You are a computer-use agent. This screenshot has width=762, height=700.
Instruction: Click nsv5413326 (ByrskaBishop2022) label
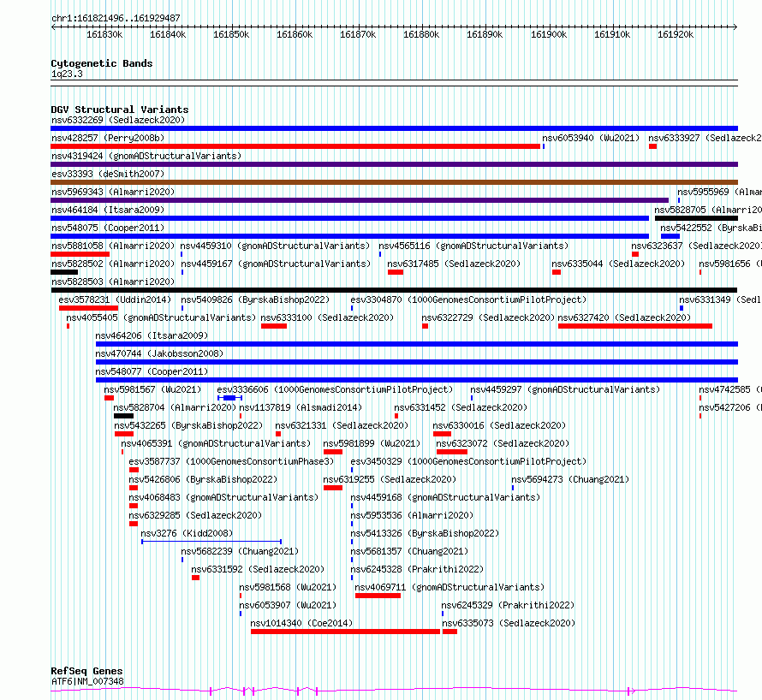[425, 533]
